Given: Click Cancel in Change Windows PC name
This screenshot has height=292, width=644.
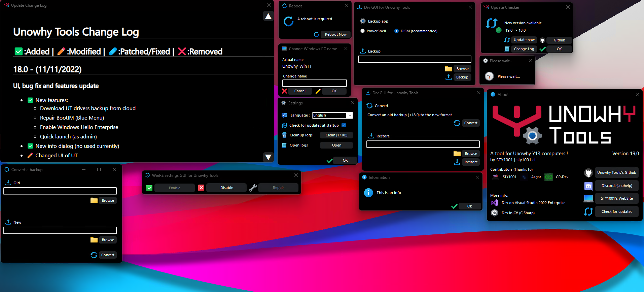Looking at the screenshot, I should click(x=300, y=91).
